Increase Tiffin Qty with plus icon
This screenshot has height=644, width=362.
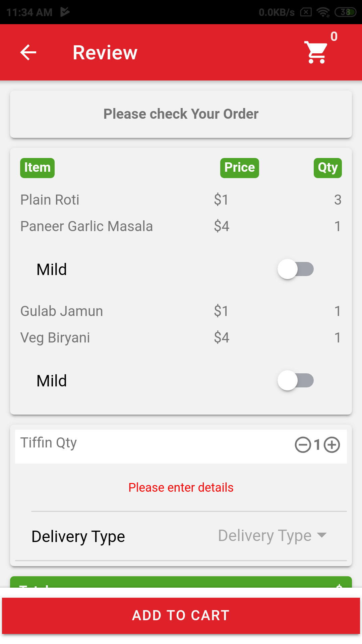pos(332,445)
